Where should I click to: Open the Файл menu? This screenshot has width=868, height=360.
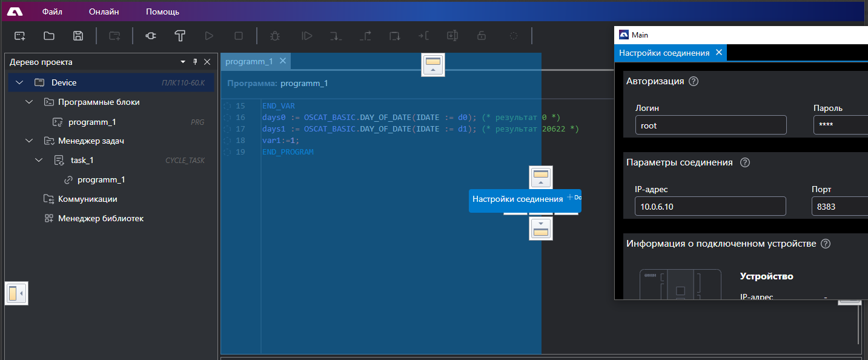tap(53, 12)
